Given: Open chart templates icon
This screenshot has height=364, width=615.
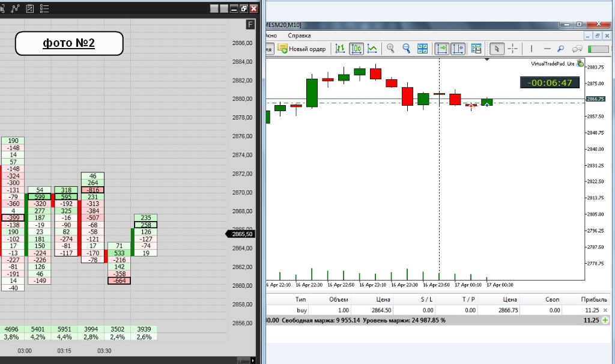Looking at the screenshot, I should tap(476, 49).
